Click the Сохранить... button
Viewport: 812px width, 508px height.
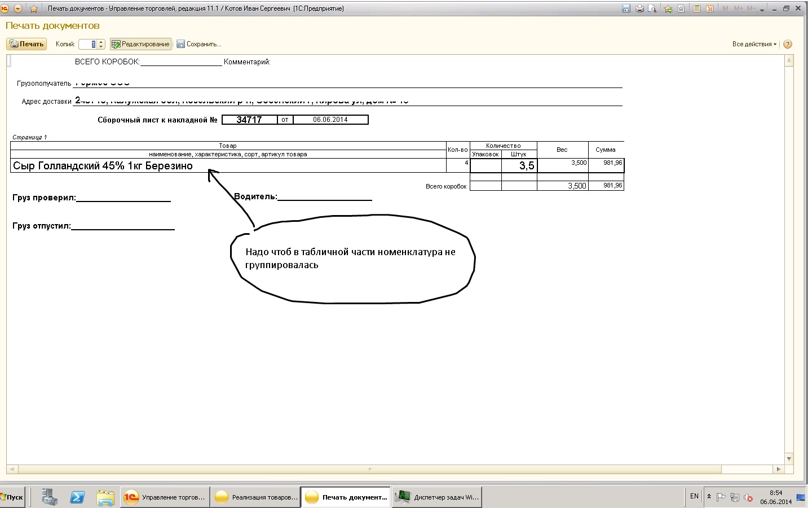tap(198, 44)
